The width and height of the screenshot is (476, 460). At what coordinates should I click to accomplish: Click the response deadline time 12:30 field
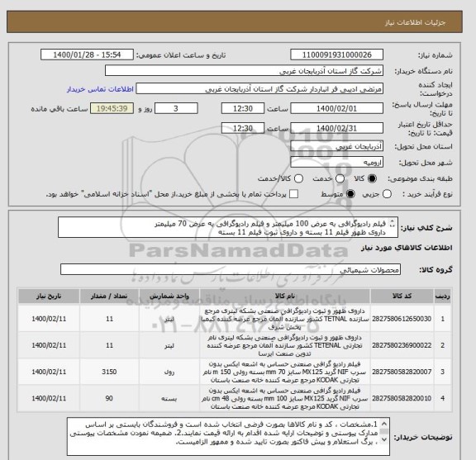click(243, 108)
